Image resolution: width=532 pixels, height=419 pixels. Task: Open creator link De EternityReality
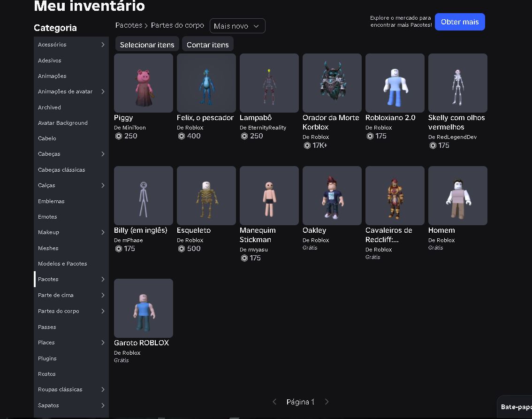coord(263,128)
